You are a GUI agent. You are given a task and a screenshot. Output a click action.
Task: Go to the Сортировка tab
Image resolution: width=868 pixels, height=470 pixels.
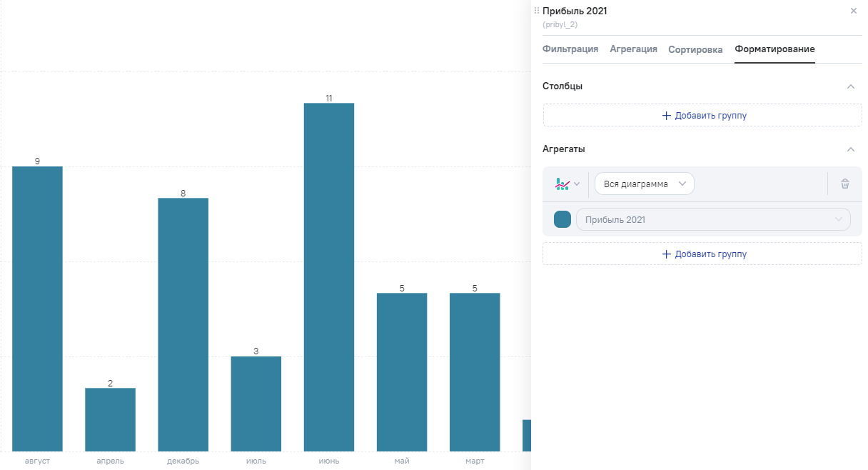pyautogui.click(x=695, y=50)
